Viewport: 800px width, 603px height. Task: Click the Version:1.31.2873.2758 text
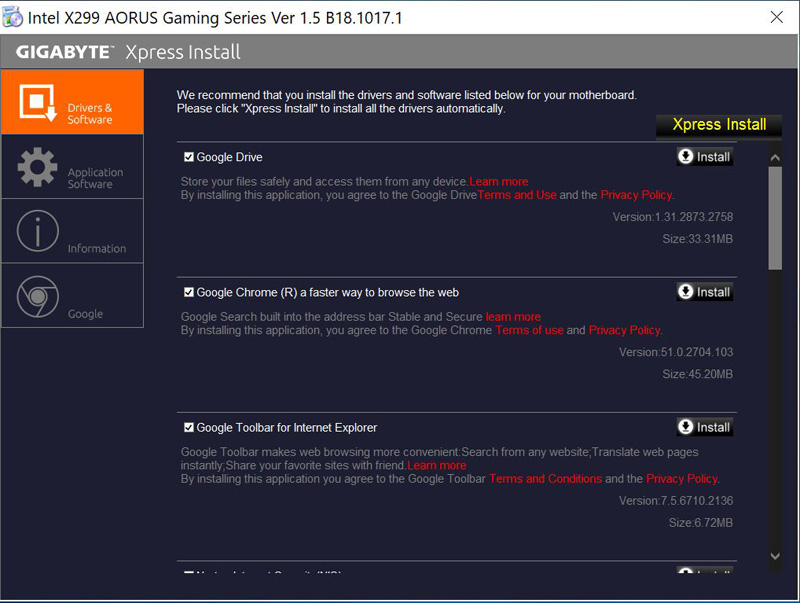point(672,217)
